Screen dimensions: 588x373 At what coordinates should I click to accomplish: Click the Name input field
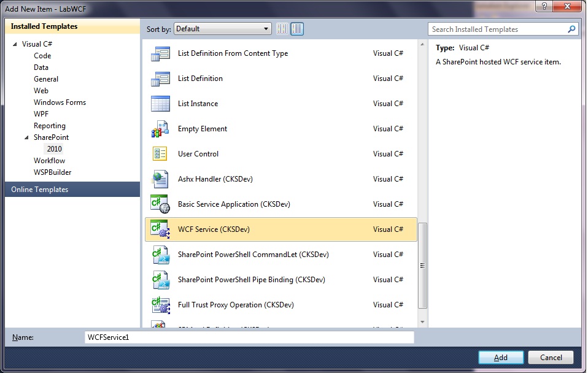pyautogui.click(x=249, y=337)
